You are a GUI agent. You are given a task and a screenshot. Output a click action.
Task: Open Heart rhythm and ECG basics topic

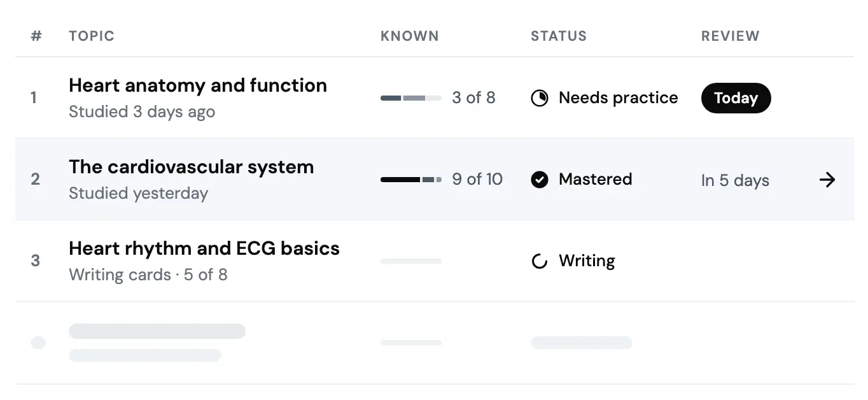point(204,248)
